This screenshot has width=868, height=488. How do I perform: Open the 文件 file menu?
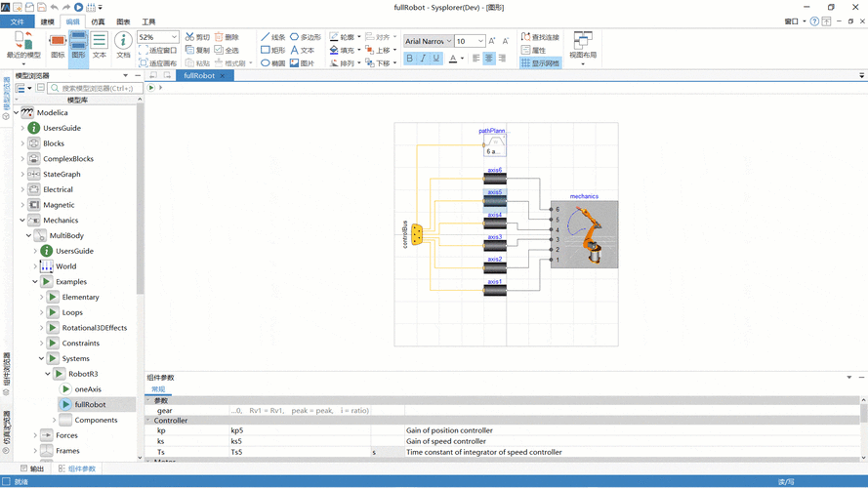pos(17,21)
